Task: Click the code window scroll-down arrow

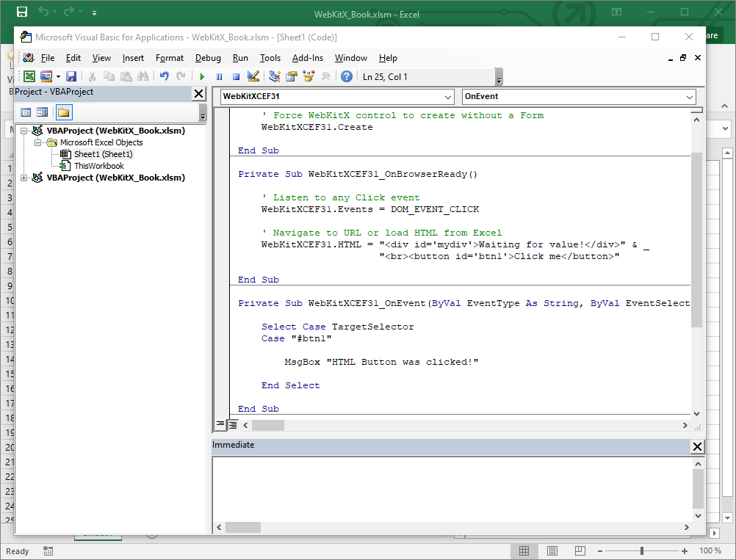Action: coord(696,414)
